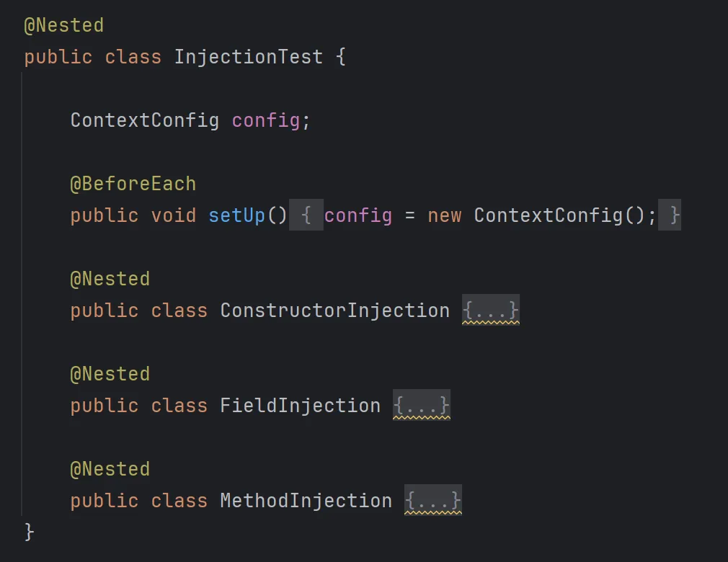Expand the folded ConstructorInjection class body

(x=490, y=311)
